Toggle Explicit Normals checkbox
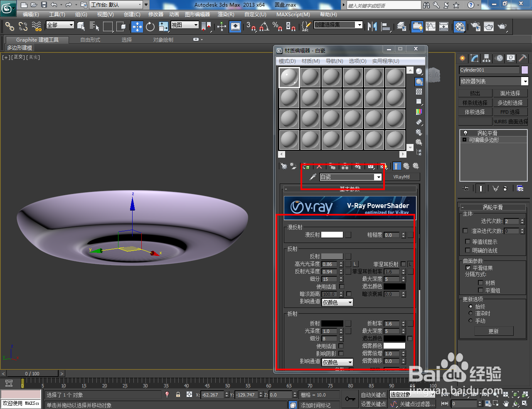 468,250
